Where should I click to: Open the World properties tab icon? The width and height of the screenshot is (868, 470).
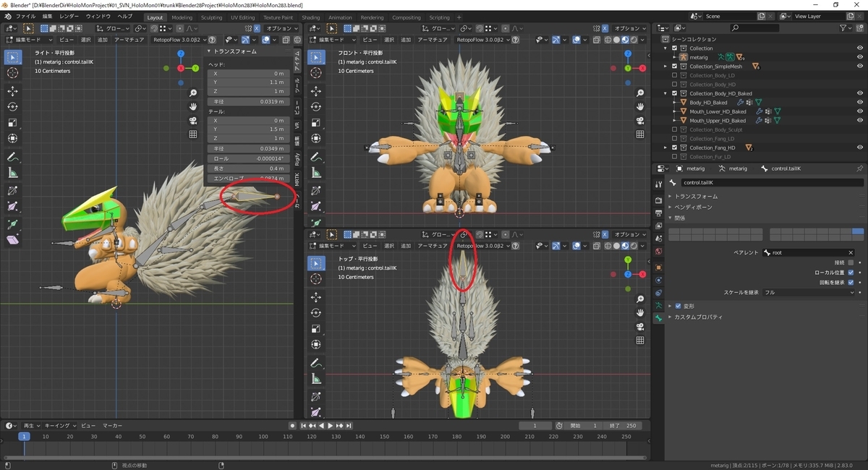tap(658, 251)
